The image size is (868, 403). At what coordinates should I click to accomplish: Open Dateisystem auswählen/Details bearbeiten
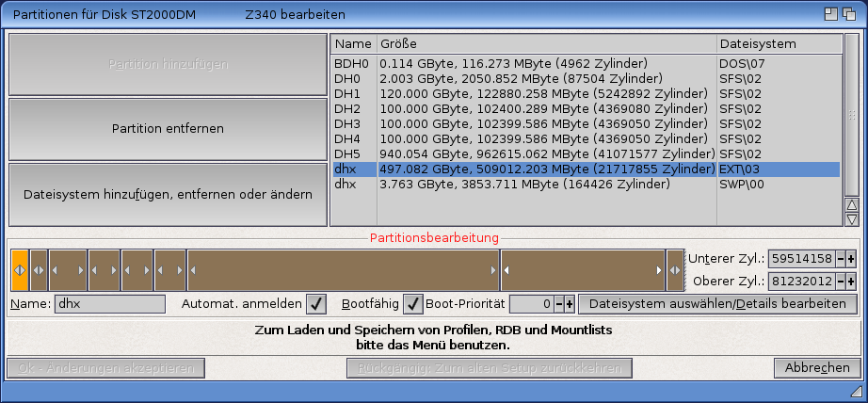point(717,304)
